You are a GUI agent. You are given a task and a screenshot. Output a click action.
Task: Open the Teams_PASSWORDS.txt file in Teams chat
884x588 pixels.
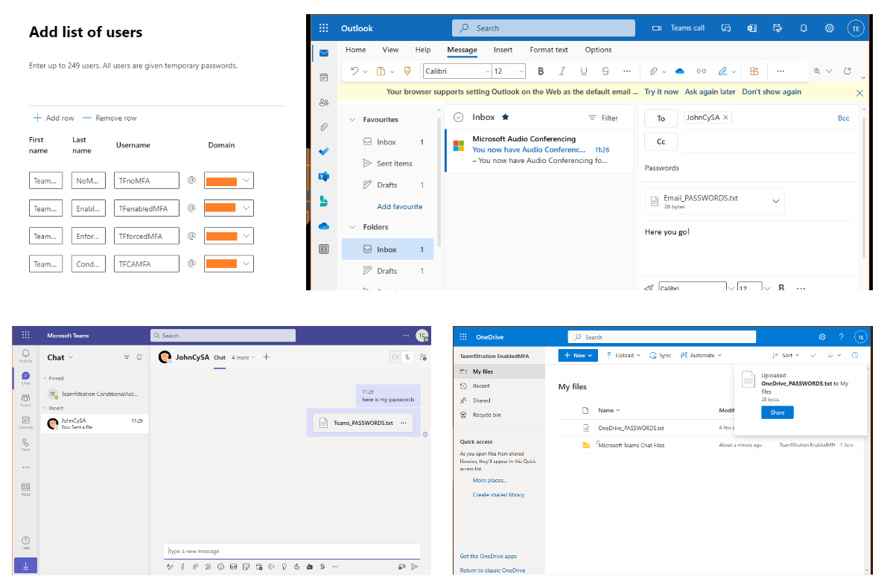point(363,423)
